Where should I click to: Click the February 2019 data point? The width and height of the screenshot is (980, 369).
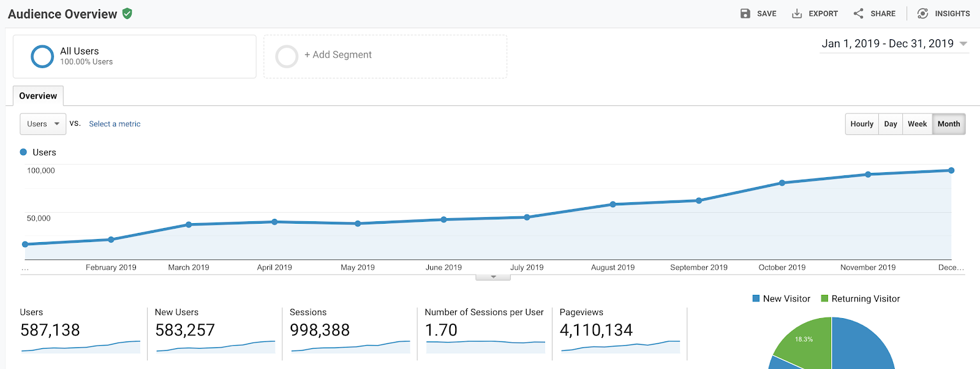(x=111, y=240)
